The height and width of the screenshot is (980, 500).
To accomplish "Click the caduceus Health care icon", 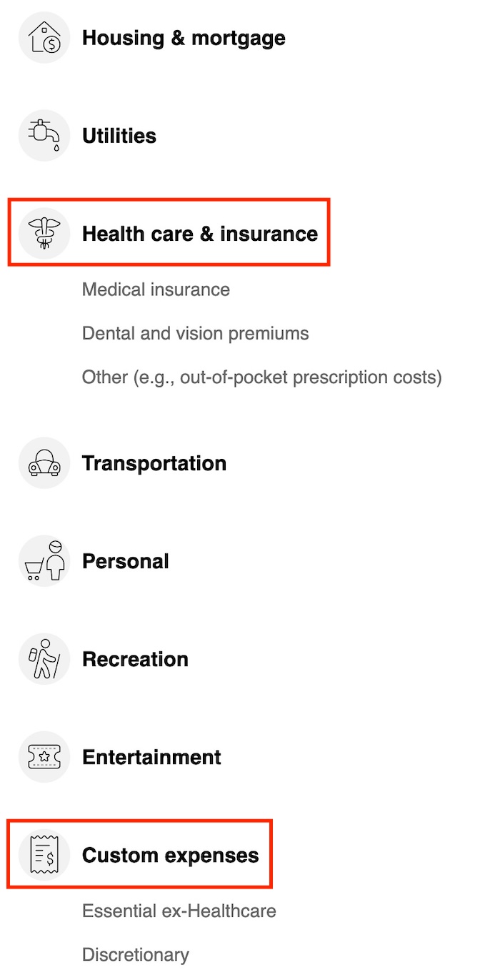I will pyautogui.click(x=44, y=234).
